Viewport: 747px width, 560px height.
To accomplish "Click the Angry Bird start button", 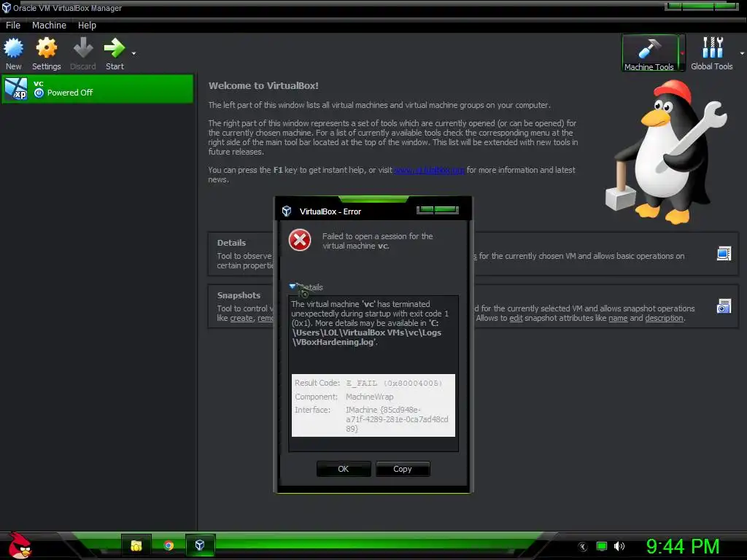I will [x=20, y=545].
